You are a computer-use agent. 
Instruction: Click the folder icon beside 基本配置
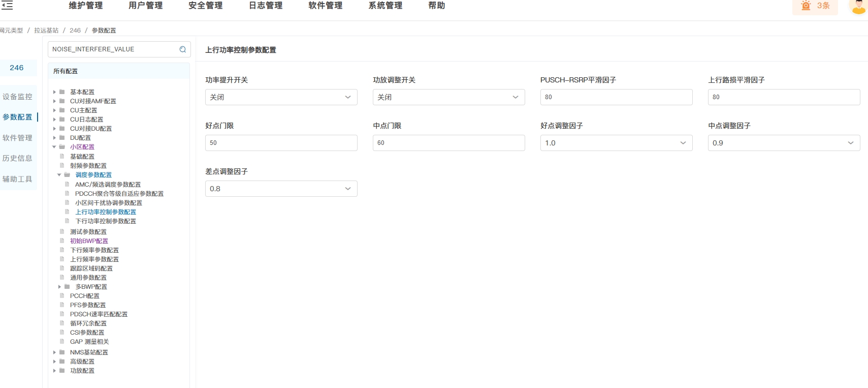pos(62,92)
